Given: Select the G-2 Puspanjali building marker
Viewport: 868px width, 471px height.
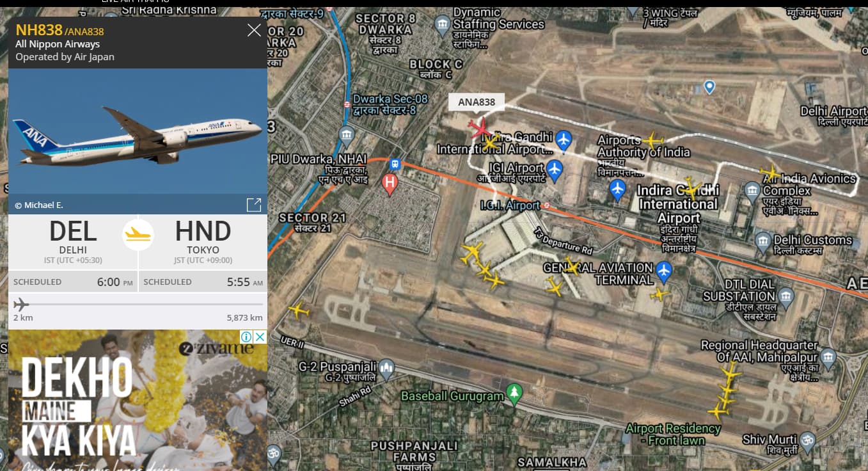Looking at the screenshot, I should (386, 367).
